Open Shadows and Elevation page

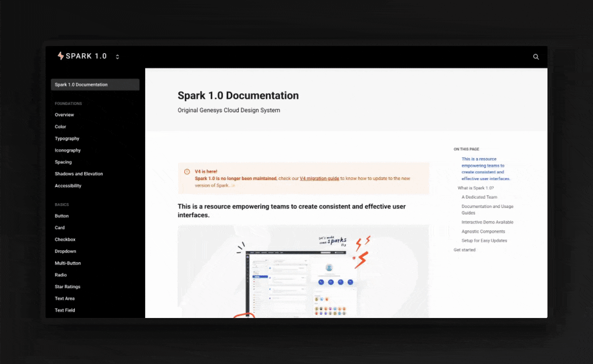[78, 174]
